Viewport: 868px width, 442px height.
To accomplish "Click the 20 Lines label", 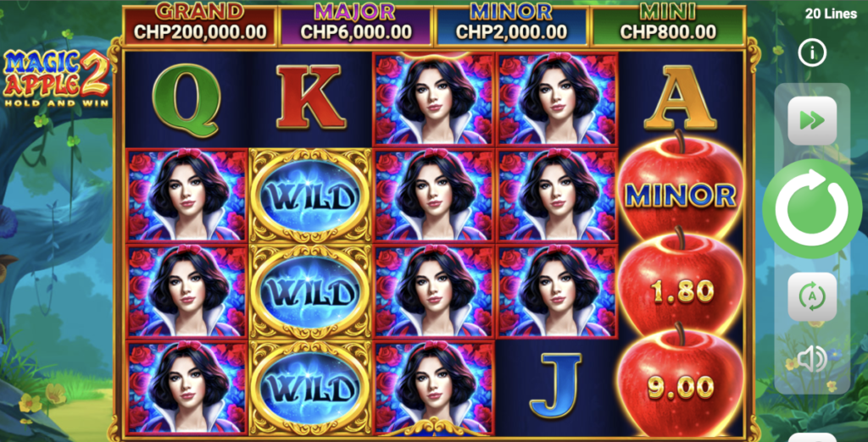I will [831, 14].
